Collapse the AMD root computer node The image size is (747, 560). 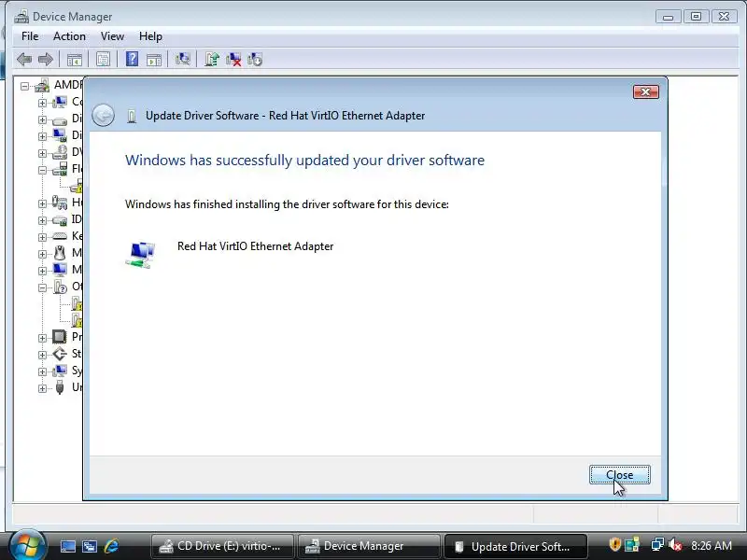pos(25,86)
